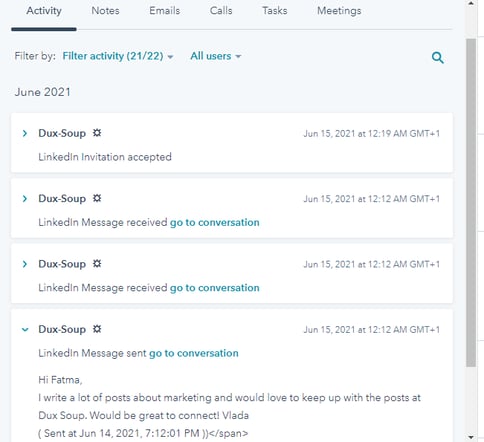Click the vertical scrollbar thumb
484x442 pixels.
pos(471,203)
